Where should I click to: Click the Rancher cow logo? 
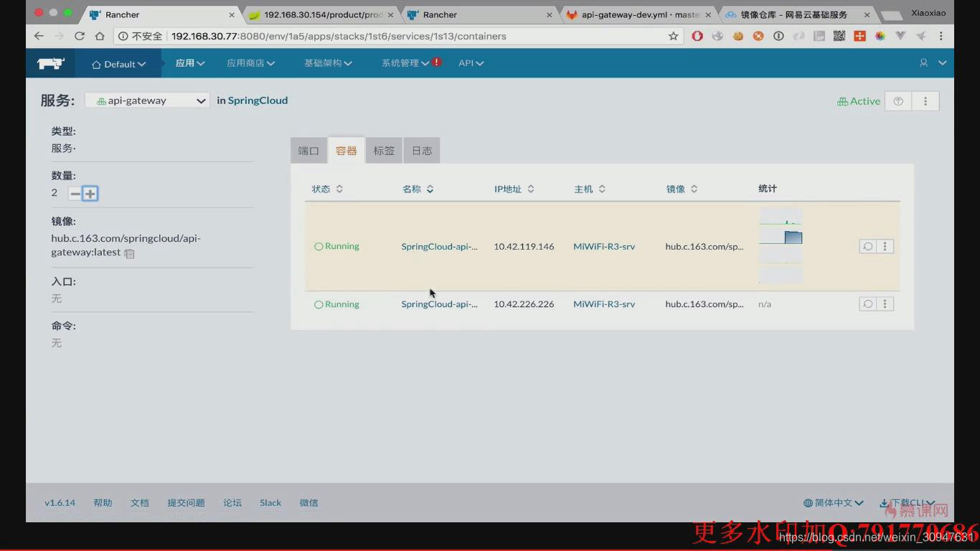click(x=51, y=63)
